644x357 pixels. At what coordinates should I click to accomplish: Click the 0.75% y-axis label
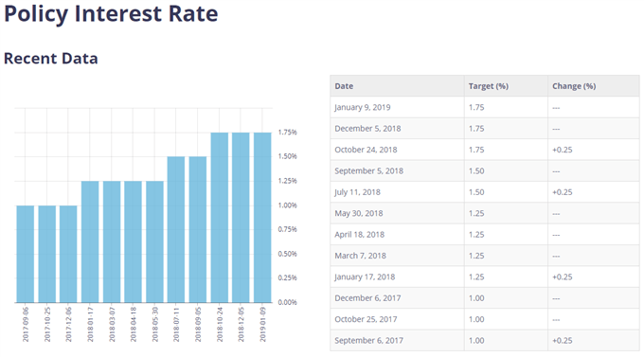(288, 229)
